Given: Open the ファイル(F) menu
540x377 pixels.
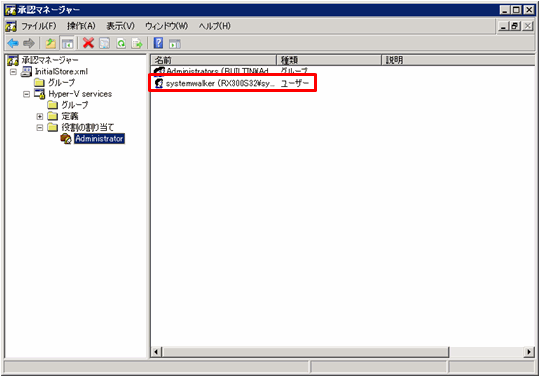Looking at the screenshot, I should (39, 26).
